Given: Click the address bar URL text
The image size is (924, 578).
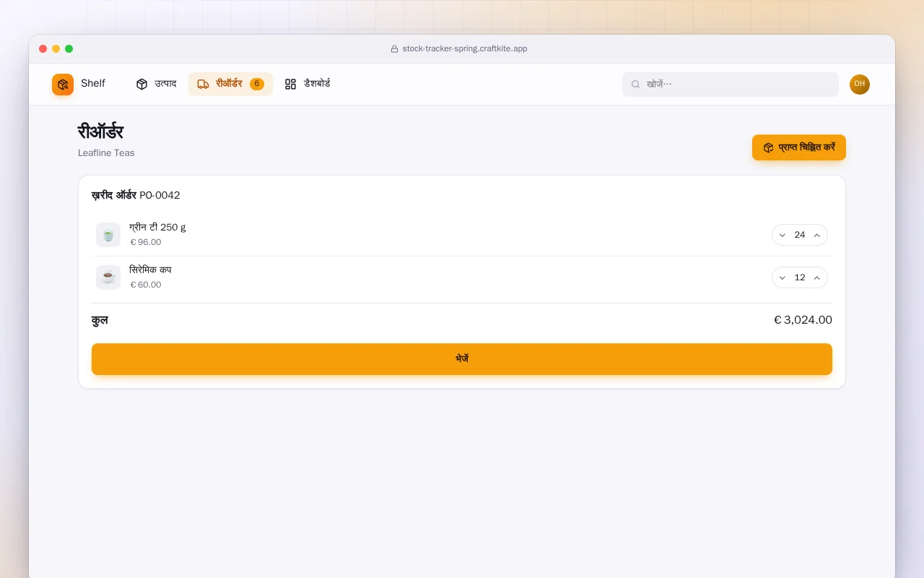Looking at the screenshot, I should tap(465, 48).
